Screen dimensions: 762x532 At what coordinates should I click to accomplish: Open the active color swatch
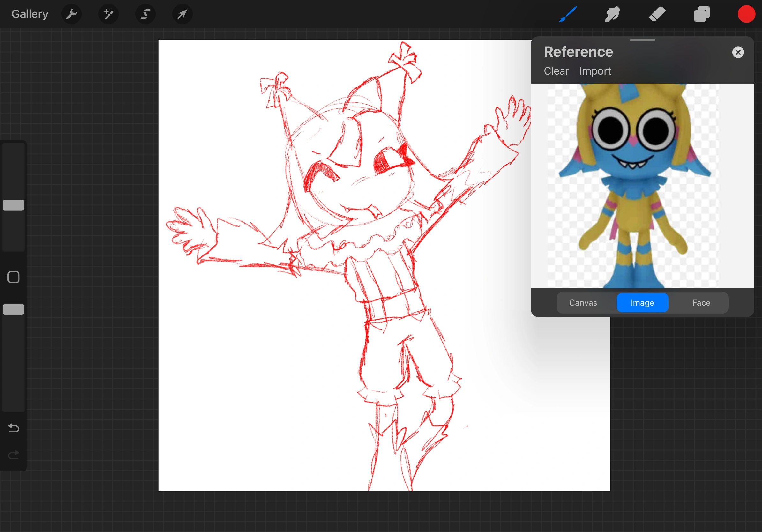pyautogui.click(x=746, y=14)
